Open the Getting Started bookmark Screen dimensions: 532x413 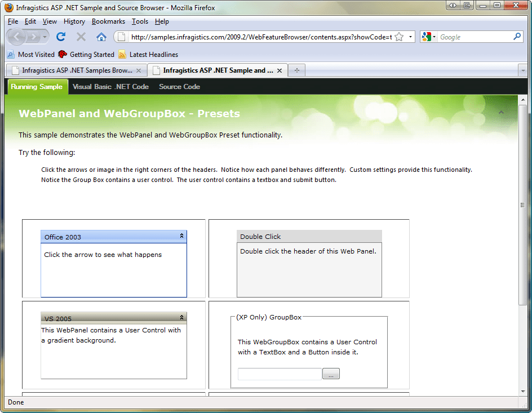[86, 55]
